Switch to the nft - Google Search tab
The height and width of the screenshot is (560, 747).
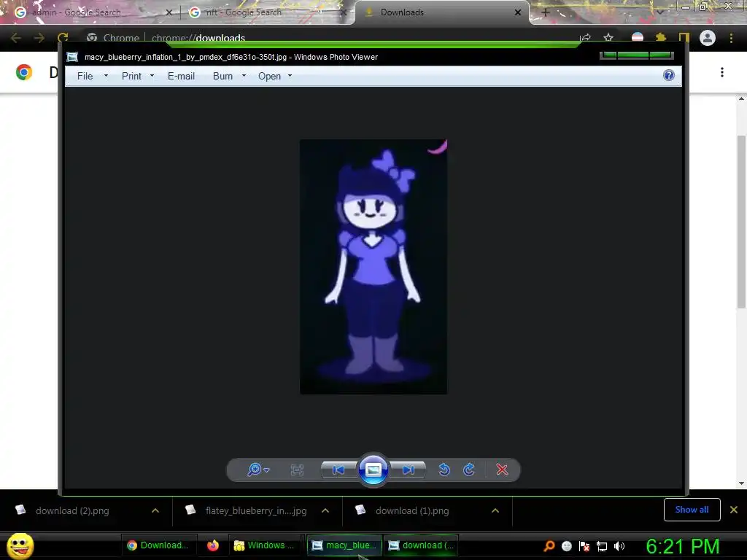[x=244, y=12]
